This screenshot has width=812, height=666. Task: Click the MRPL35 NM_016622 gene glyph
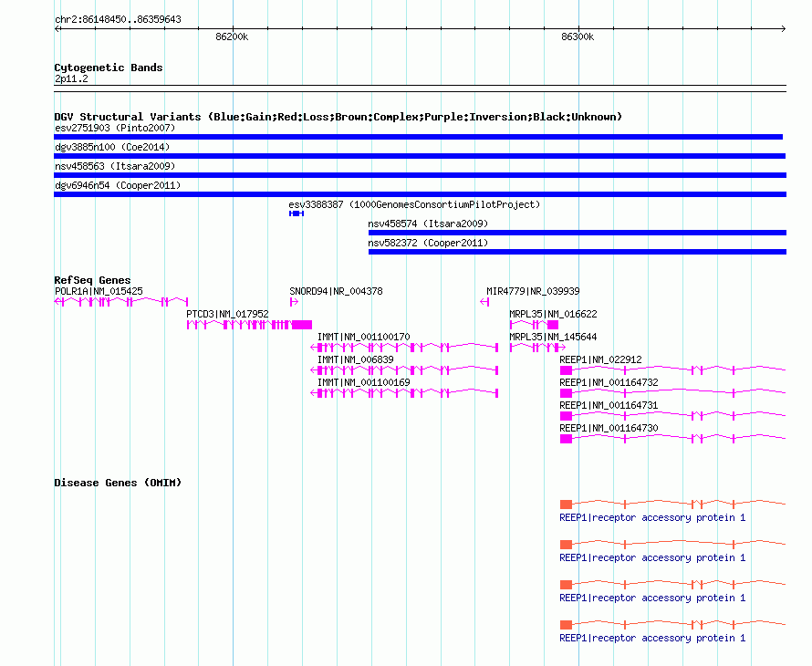(534, 325)
